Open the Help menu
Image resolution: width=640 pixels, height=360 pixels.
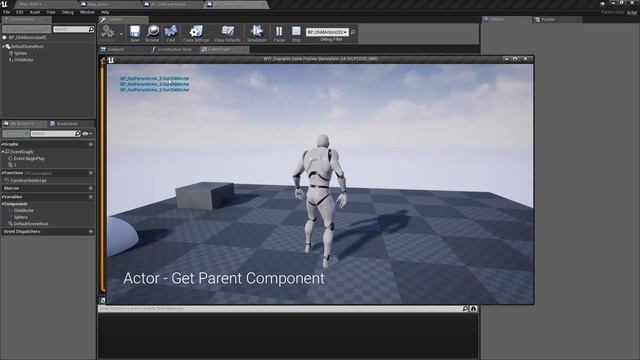[105, 12]
